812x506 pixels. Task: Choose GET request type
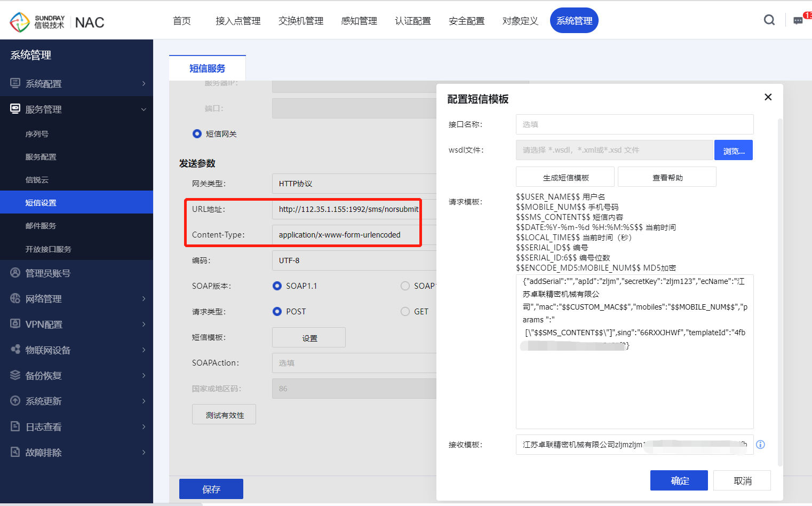pyautogui.click(x=405, y=312)
